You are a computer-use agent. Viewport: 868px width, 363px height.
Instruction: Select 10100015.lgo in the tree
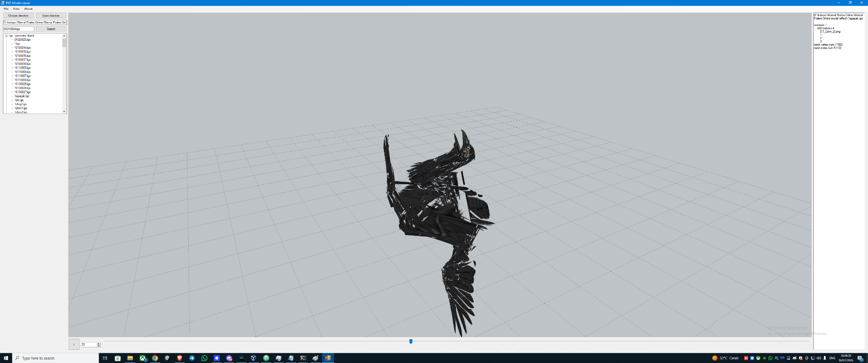pos(22,52)
